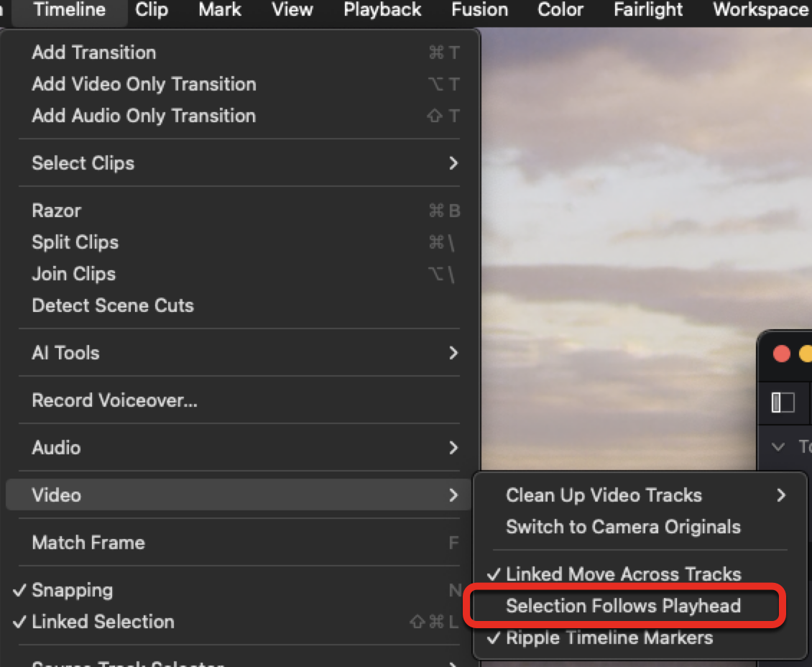This screenshot has width=812, height=667.
Task: Open Record Voiceover dialog
Action: tap(239, 400)
